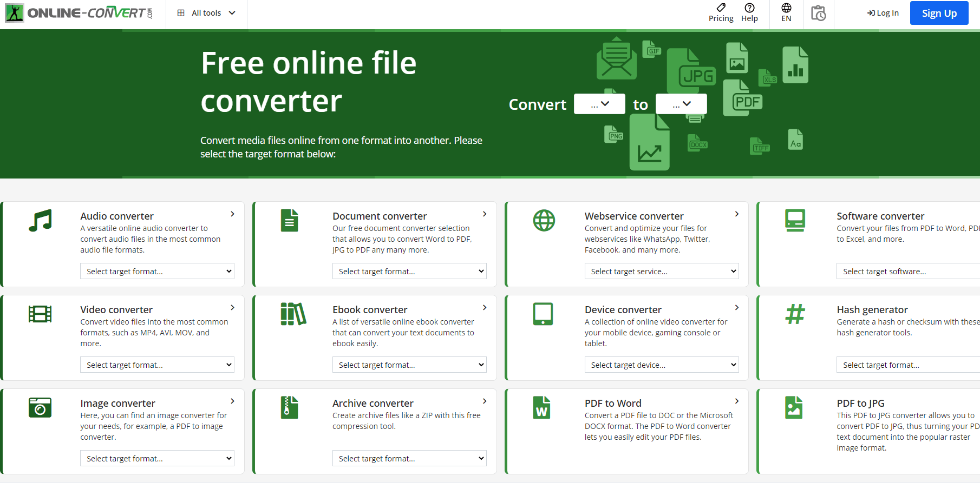Click the Image converter camera icon
The image size is (980, 489).
40,408
